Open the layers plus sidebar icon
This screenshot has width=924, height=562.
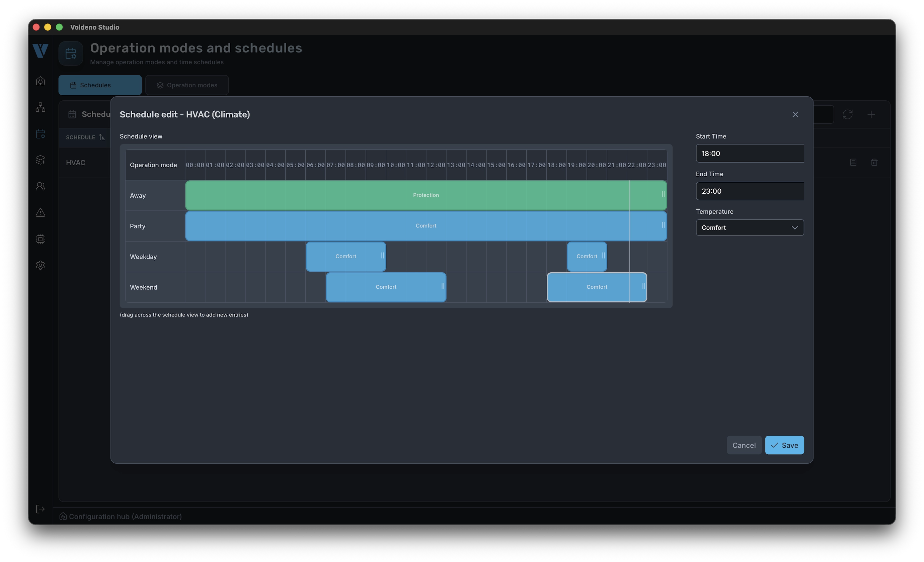pyautogui.click(x=41, y=160)
